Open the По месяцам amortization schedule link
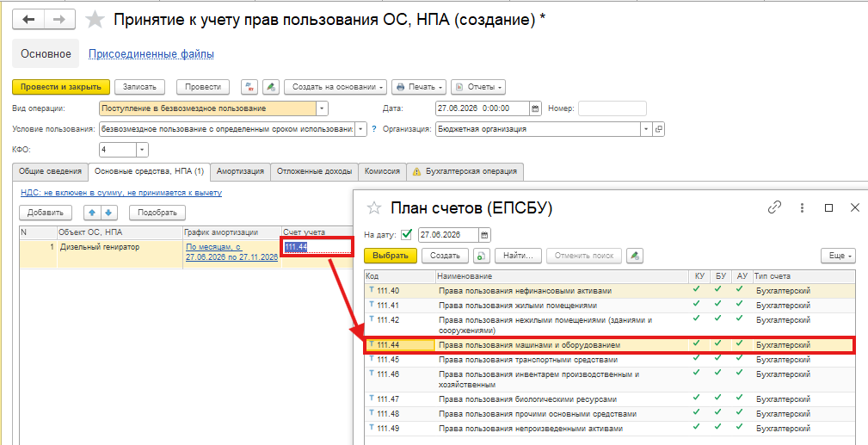The width and height of the screenshot is (868, 445). click(x=231, y=251)
